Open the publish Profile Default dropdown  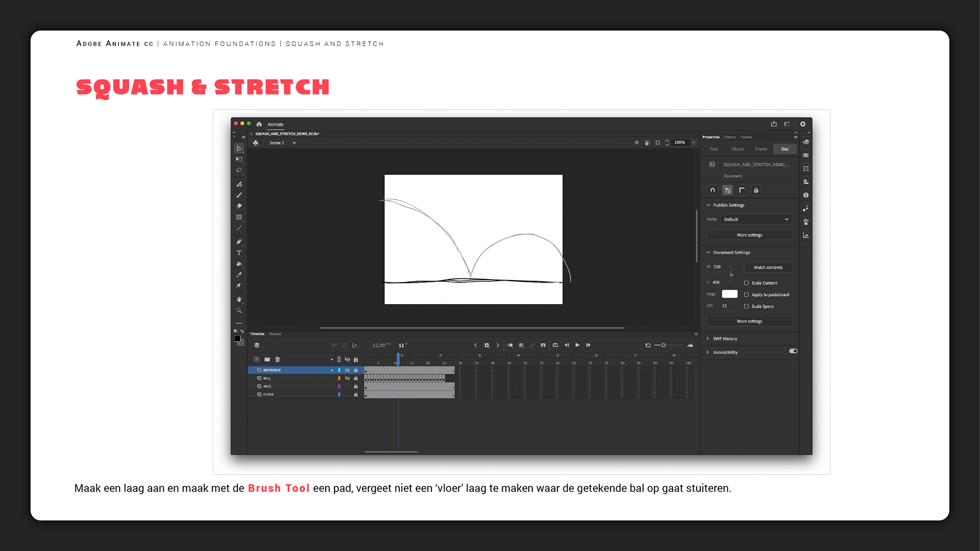click(x=756, y=219)
